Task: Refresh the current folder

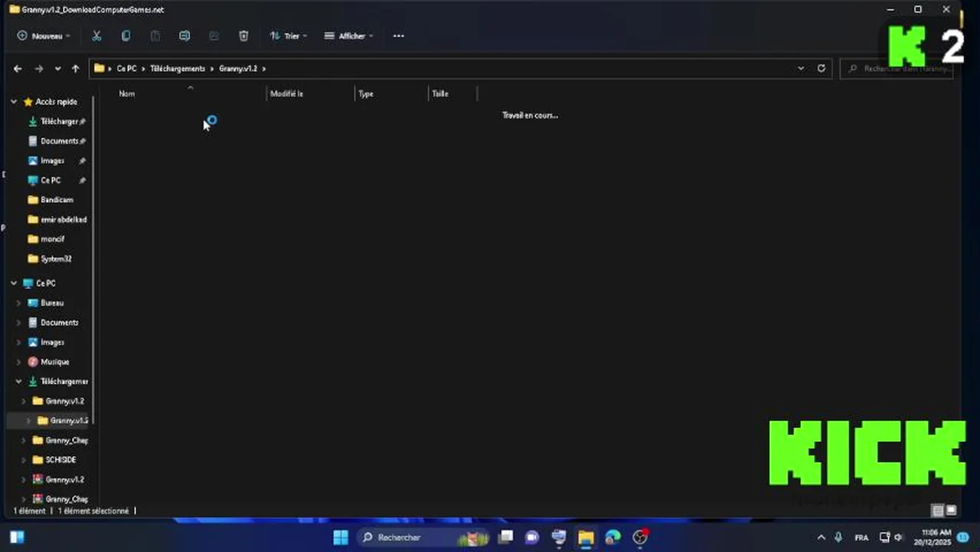Action: pyautogui.click(x=821, y=68)
